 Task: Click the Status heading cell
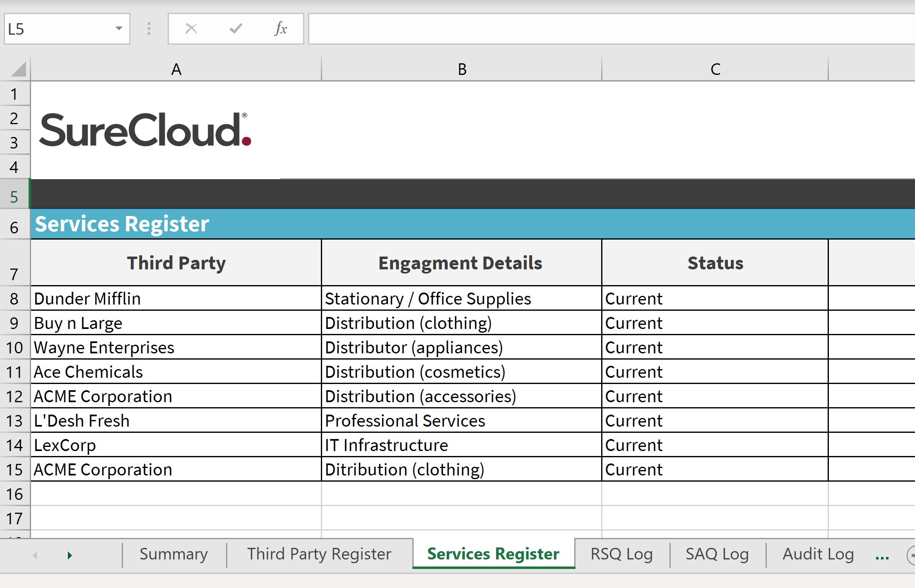[x=715, y=263]
